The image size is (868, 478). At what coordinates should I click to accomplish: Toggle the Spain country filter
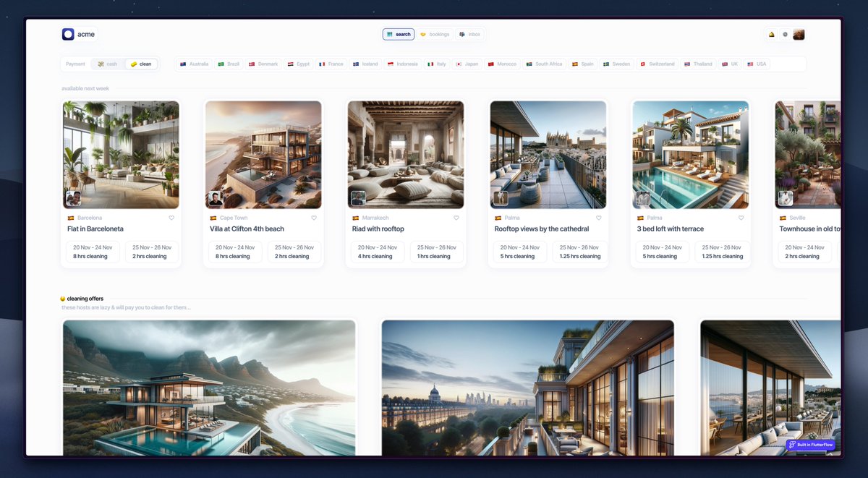[x=583, y=64]
